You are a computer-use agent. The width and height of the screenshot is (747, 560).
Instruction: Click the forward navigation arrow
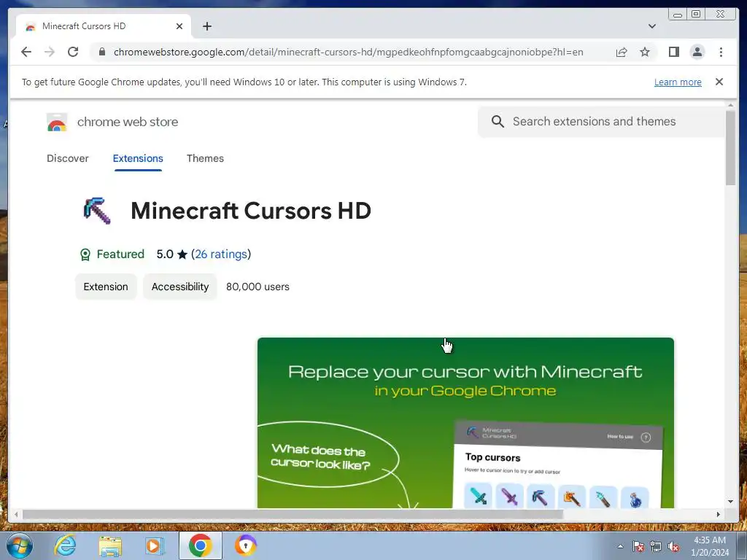(50, 52)
